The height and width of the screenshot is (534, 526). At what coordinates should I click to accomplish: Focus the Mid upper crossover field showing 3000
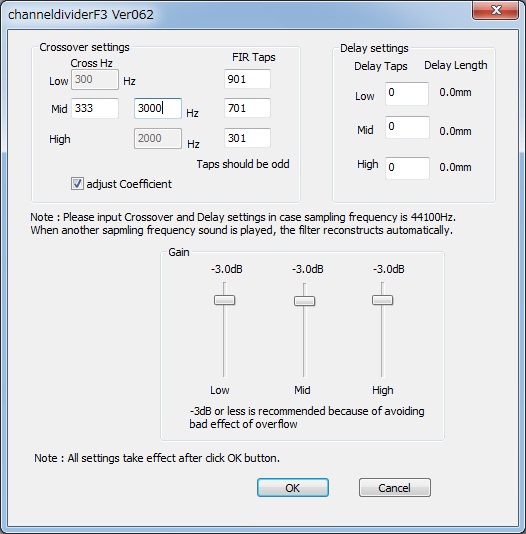coord(158,108)
